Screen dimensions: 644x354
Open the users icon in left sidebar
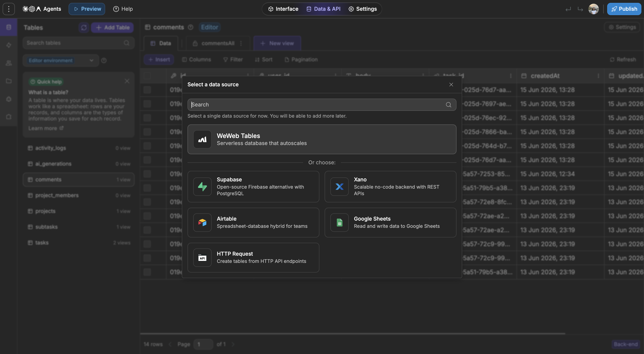(x=9, y=63)
